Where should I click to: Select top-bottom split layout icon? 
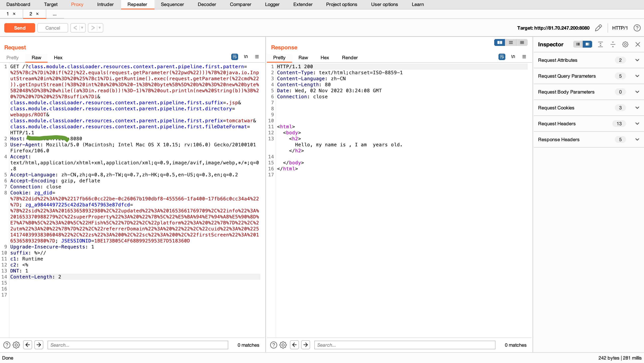[x=511, y=42]
